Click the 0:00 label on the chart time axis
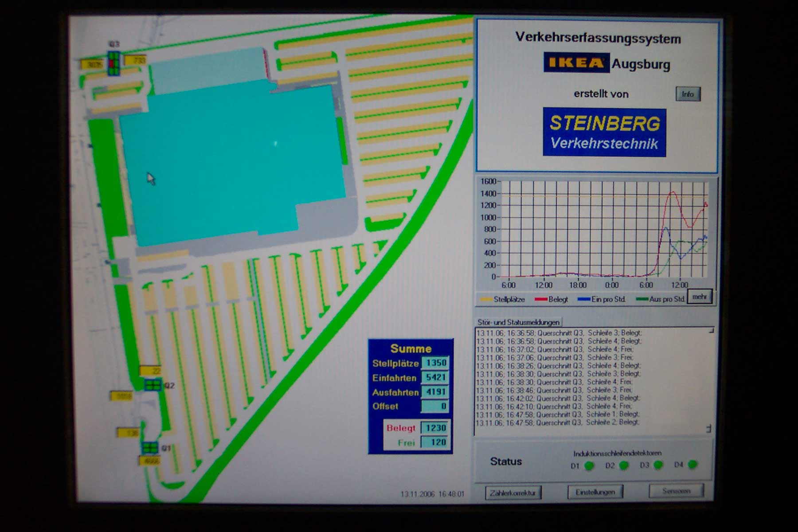This screenshot has height=532, width=798. pyautogui.click(x=612, y=285)
